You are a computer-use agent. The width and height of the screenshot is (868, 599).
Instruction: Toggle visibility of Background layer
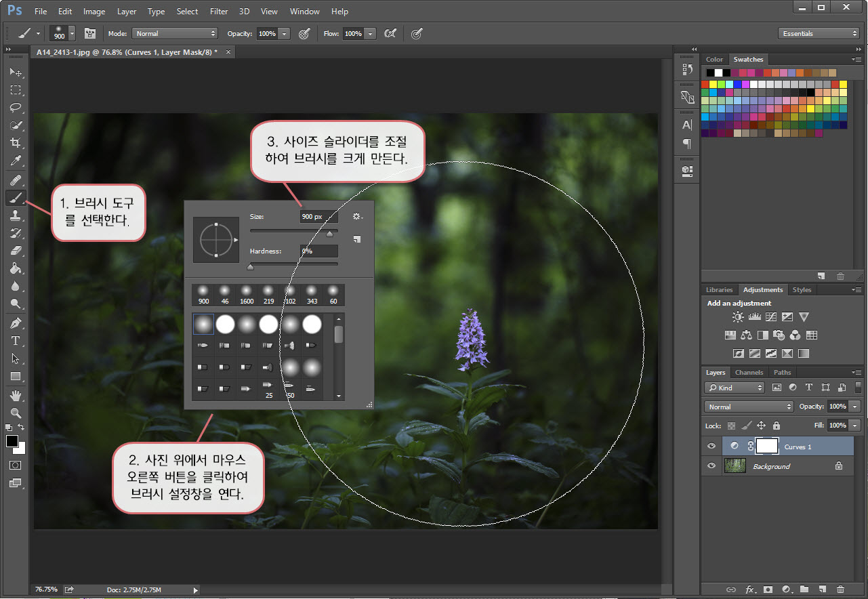[711, 466]
